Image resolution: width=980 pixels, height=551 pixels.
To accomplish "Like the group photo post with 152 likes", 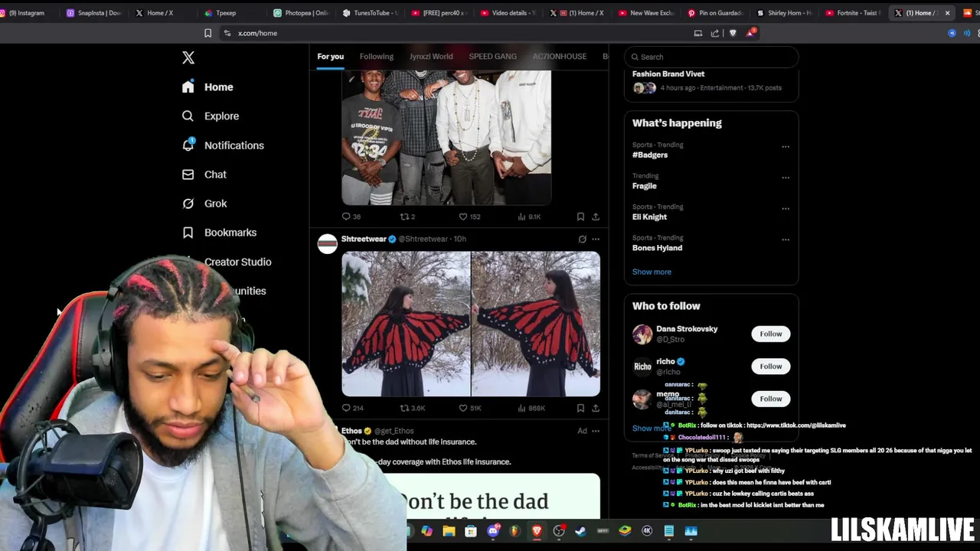I will (x=469, y=217).
